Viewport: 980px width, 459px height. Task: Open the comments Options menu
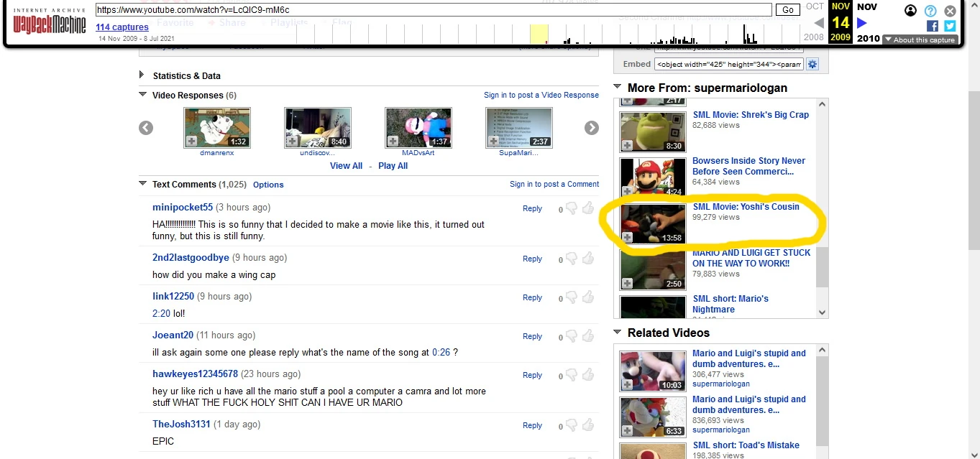tap(268, 185)
